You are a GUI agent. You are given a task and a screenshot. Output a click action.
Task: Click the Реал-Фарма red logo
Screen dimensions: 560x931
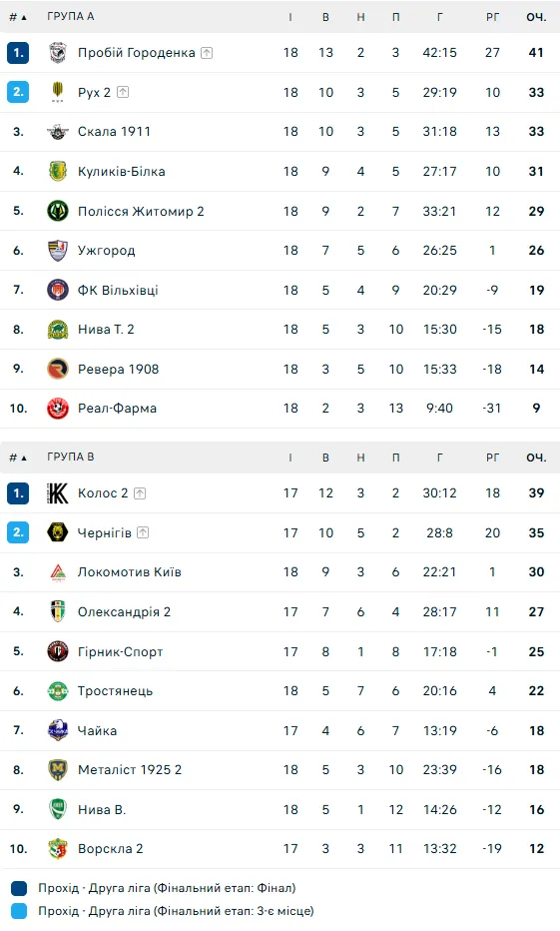pyautogui.click(x=58, y=409)
